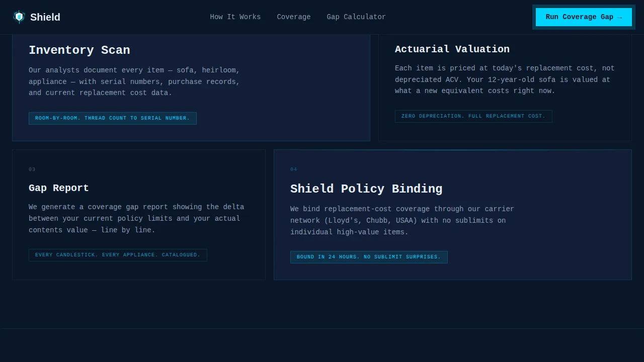Click the Inventory Scan description paragraph
The width and height of the screenshot is (644, 362).
(134, 81)
